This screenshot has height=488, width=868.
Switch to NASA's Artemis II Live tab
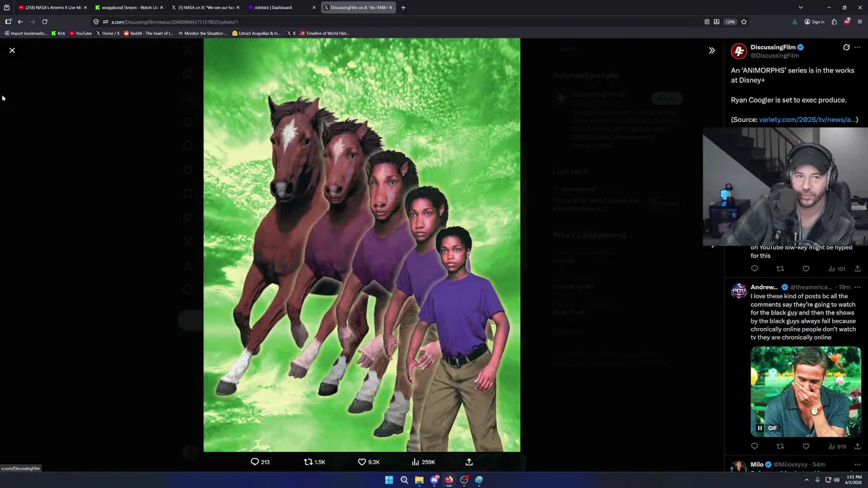point(52,7)
